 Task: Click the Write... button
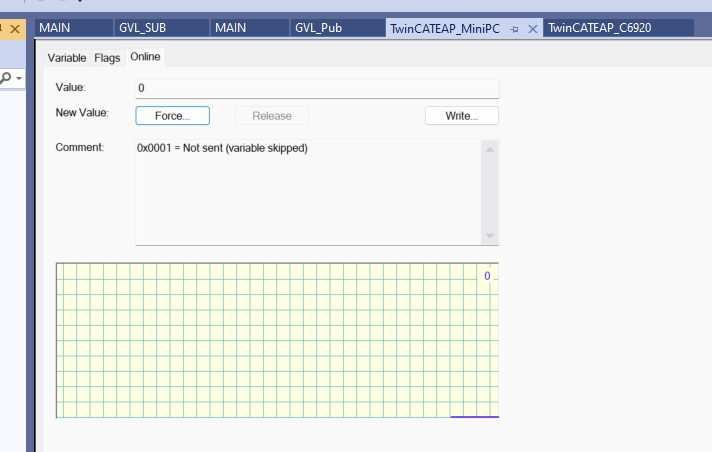tap(461, 115)
